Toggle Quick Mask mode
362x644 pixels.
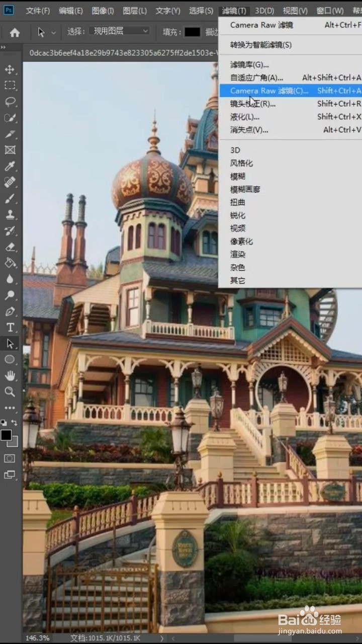pos(10,458)
